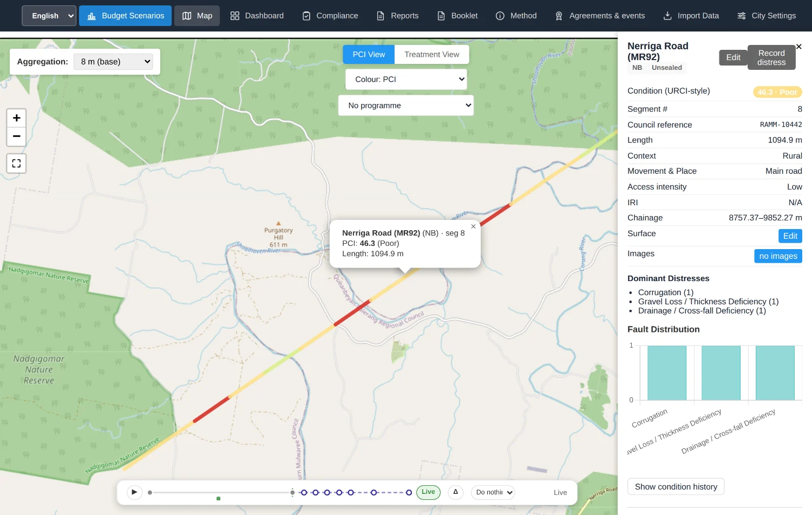
Task: Click the timeline slider start handle
Action: pyautogui.click(x=150, y=492)
